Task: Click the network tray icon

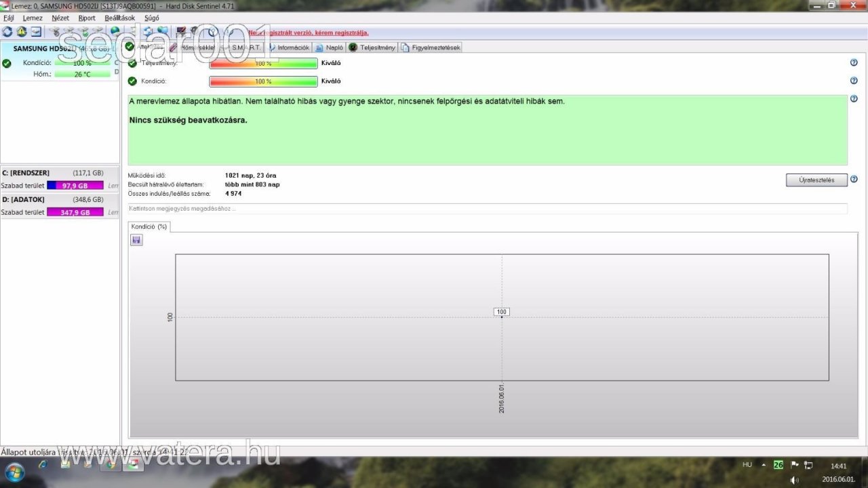Action: (x=808, y=465)
